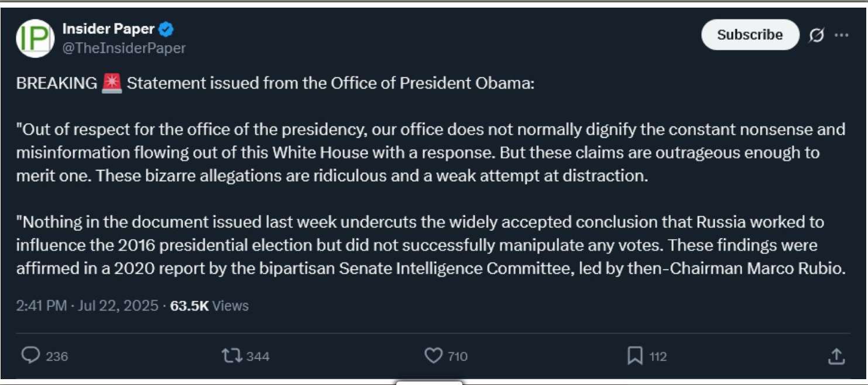
Task: Open the share post icon
Action: tap(836, 355)
